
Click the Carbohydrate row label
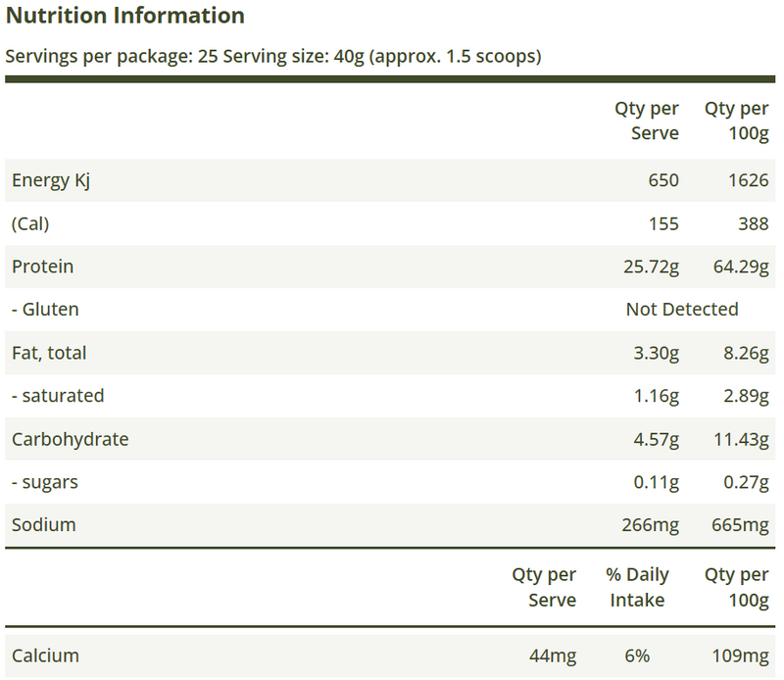71,439
